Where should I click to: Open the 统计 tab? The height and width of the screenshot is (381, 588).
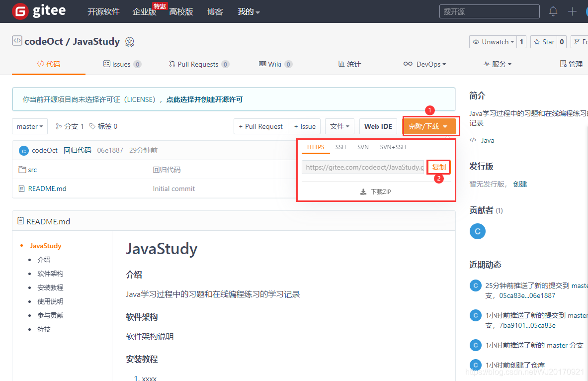(x=349, y=64)
